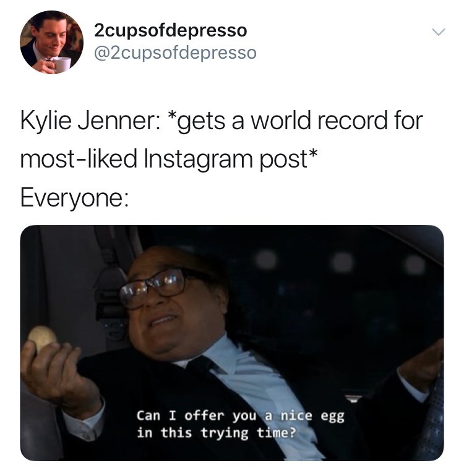Open the 2cupsofdepresso profile avatar
This screenshot has width=464, height=476.
(x=51, y=42)
